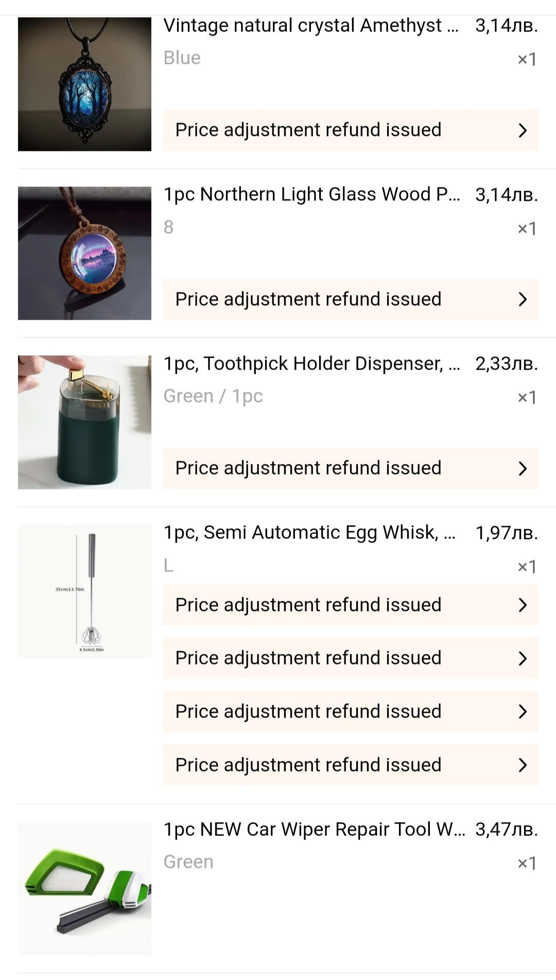Tap the 3,47лв. price on the car wiper tool

506,829
